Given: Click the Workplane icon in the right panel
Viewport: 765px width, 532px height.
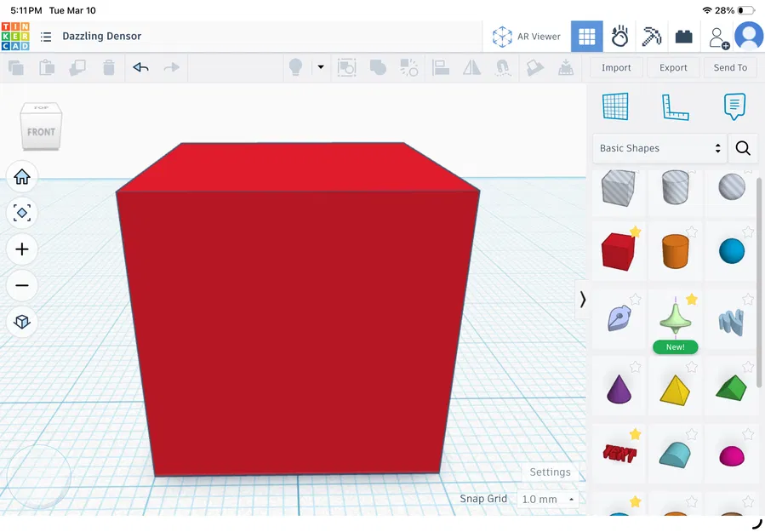Looking at the screenshot, I should tap(615, 106).
